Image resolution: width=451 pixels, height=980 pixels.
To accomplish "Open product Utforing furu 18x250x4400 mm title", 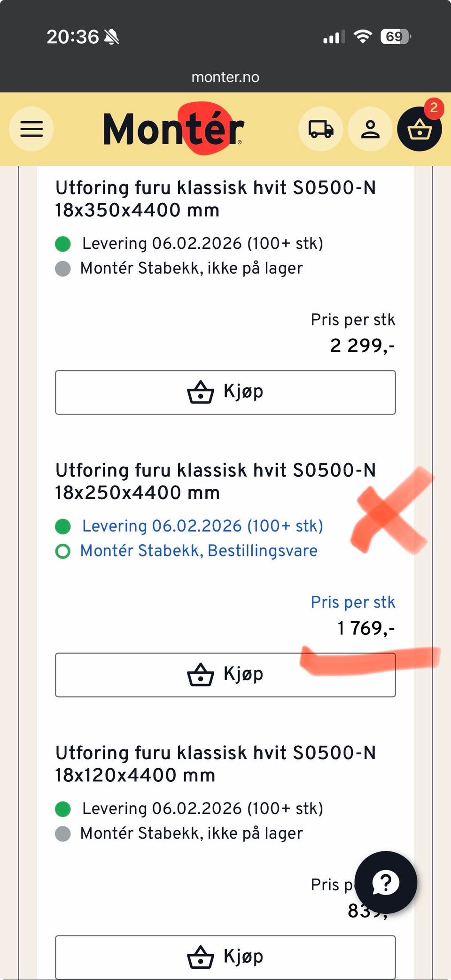I will [216, 481].
